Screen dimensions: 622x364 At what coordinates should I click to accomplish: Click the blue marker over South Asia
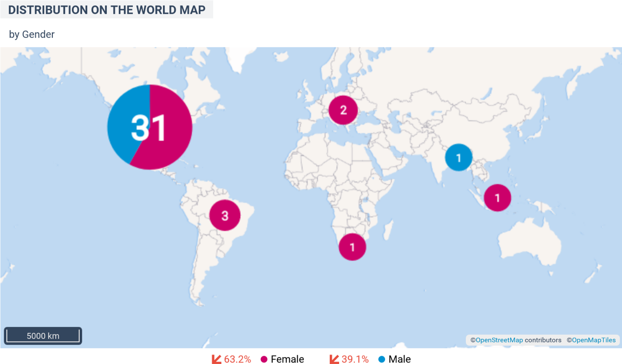point(459,158)
